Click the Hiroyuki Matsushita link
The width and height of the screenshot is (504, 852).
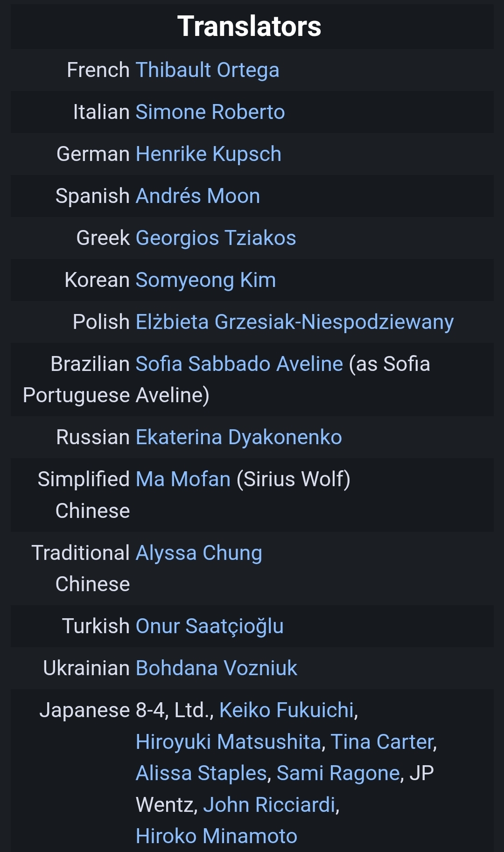228,742
